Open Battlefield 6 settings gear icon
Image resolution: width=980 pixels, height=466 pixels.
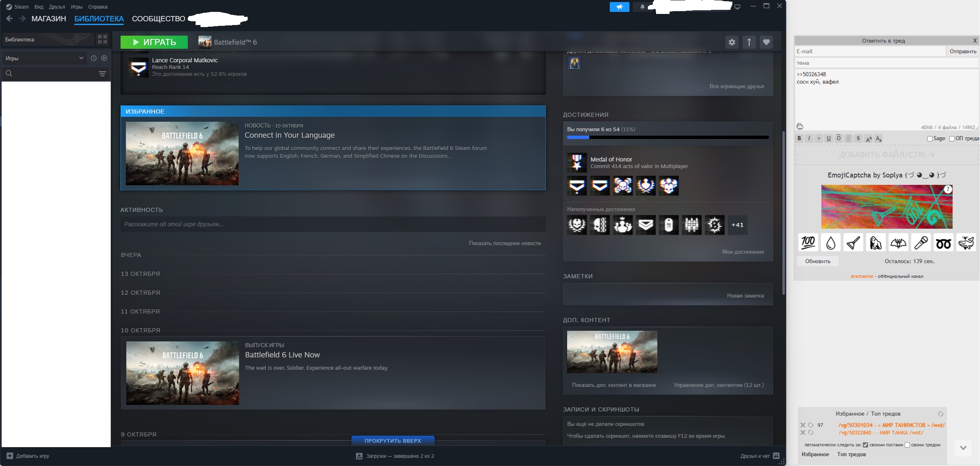(732, 42)
